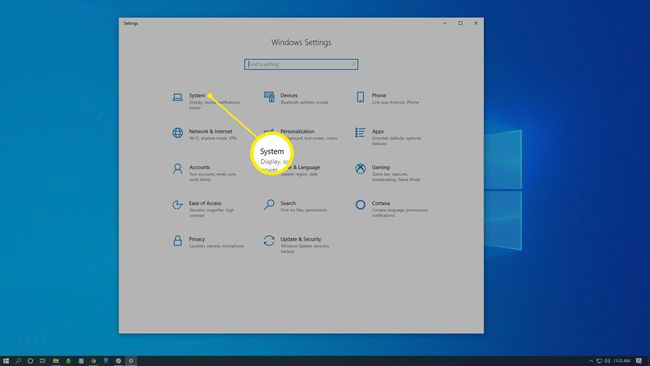Click the magnifier in the settings search box
650x366 pixels.
[353, 64]
